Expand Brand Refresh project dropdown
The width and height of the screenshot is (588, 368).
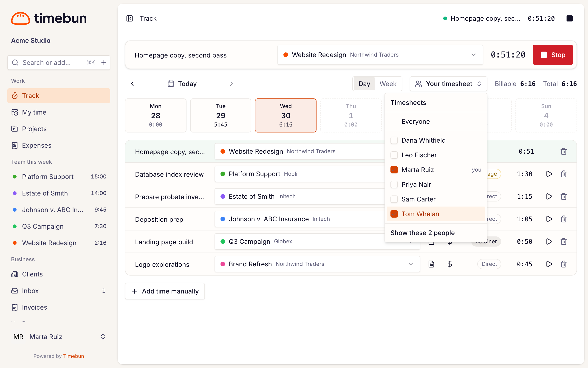tap(317, 264)
